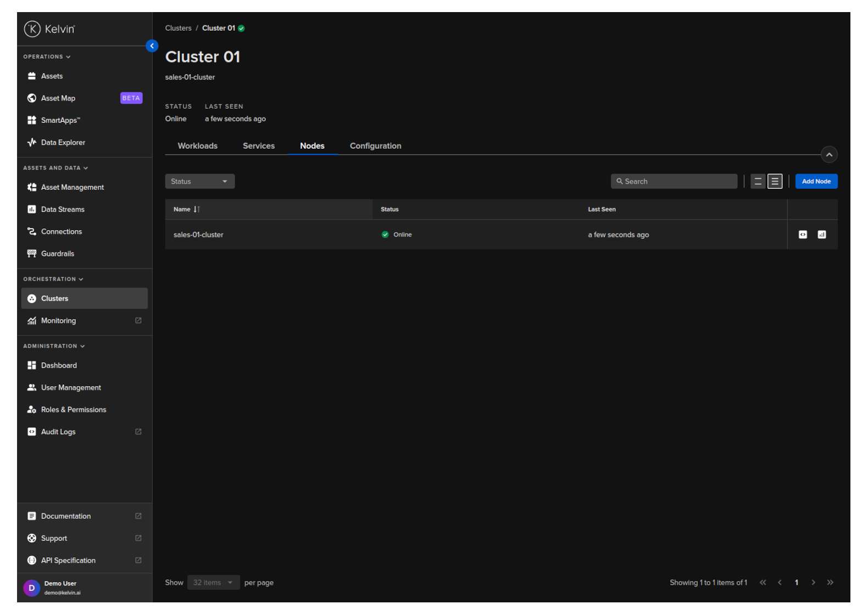Click into the Search field
The image size is (868, 615).
pyautogui.click(x=676, y=182)
